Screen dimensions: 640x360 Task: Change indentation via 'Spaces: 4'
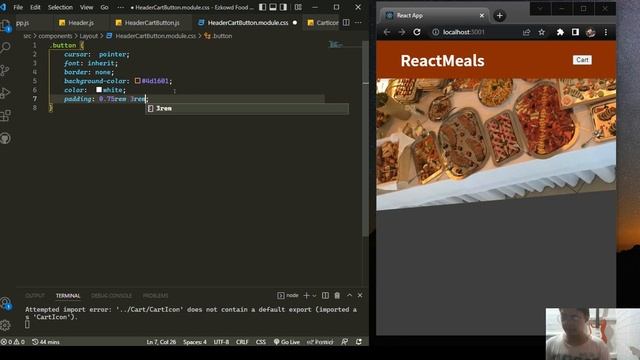(195, 342)
